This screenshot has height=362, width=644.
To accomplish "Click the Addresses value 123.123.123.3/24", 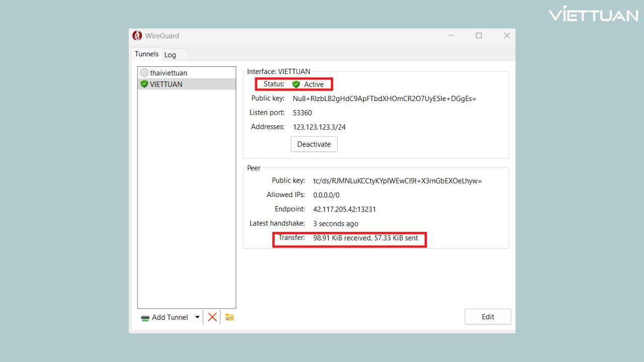I will click(319, 127).
